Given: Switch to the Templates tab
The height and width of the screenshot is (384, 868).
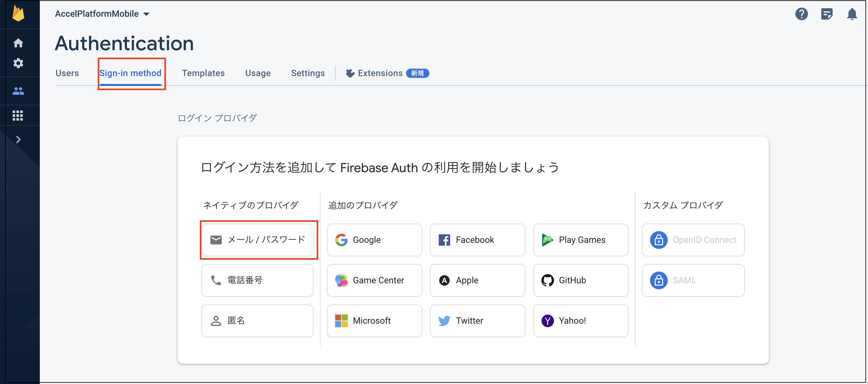Looking at the screenshot, I should point(203,73).
